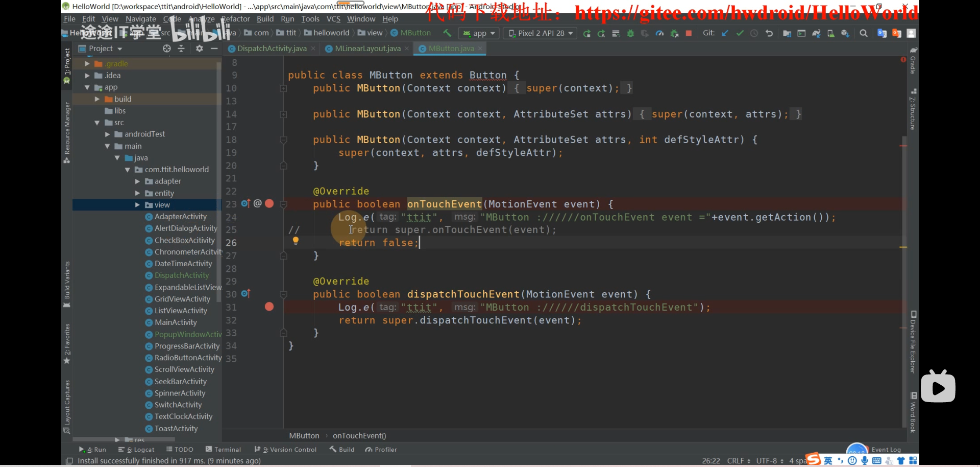Toggle the Build Variants tool window
Screen dimensions: 980x467
click(x=67, y=284)
